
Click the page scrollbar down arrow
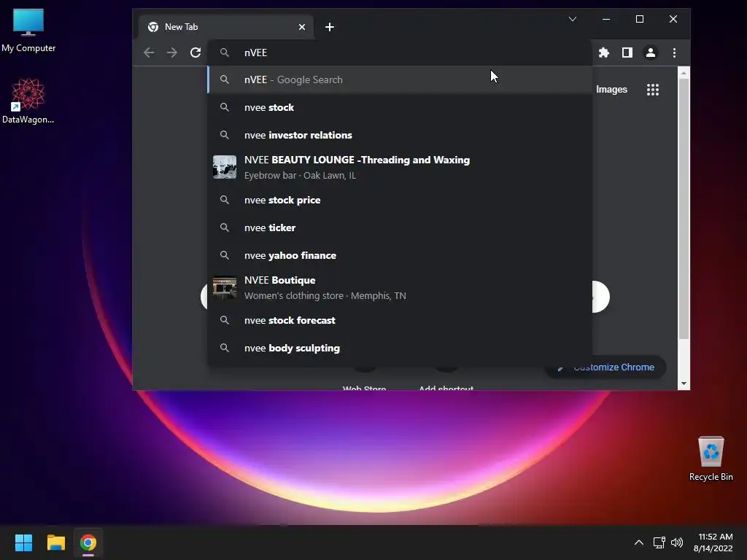684,384
